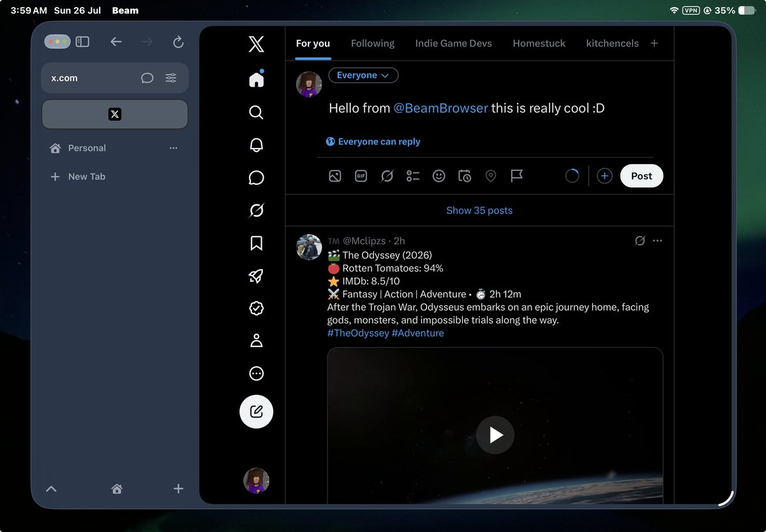Play the Odyssey video
The width and height of the screenshot is (766, 532).
[x=495, y=435]
